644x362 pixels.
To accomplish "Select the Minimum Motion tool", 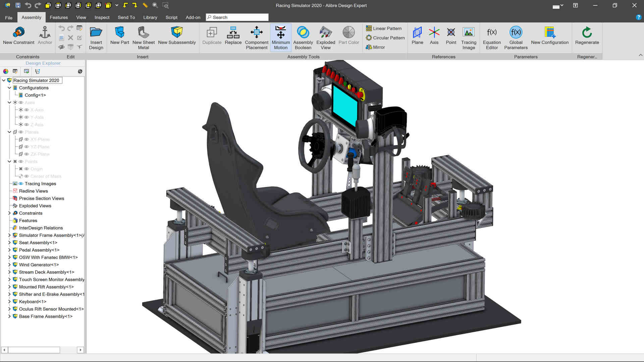I will [x=280, y=37].
